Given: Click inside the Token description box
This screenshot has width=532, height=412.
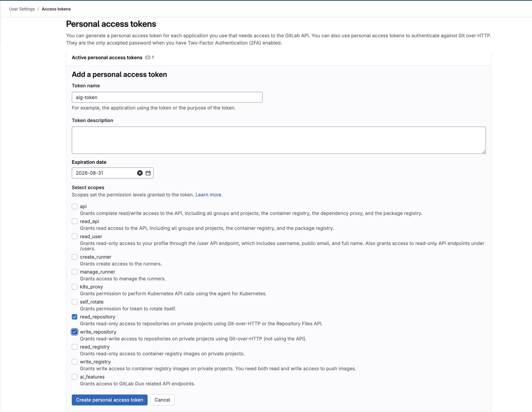Looking at the screenshot, I should click(279, 140).
